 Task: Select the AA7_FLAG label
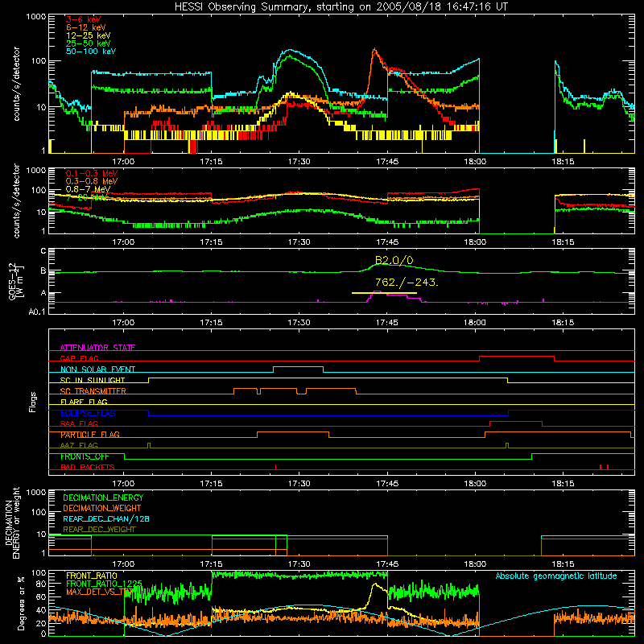coord(79,445)
